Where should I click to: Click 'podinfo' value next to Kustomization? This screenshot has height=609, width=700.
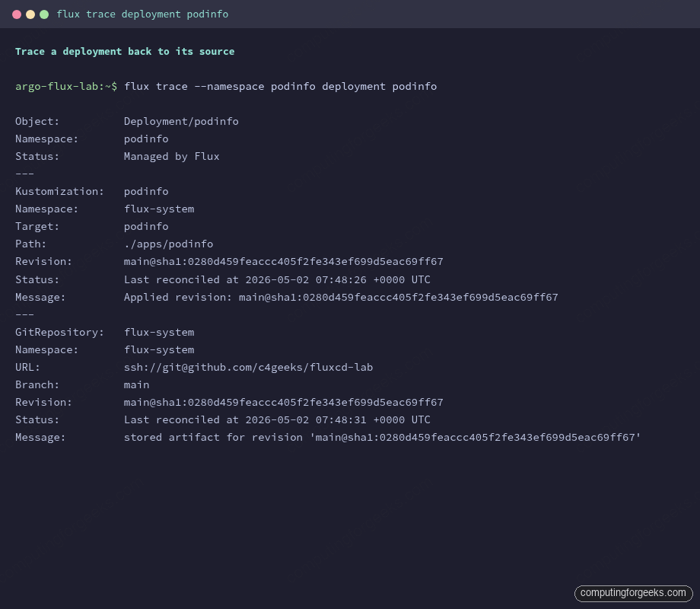point(146,192)
